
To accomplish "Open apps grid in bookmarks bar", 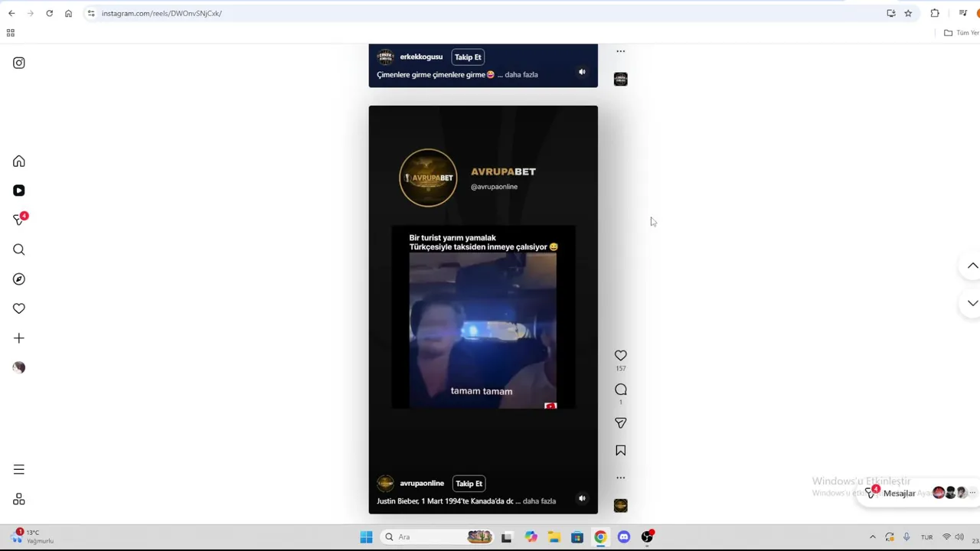I will click(11, 33).
